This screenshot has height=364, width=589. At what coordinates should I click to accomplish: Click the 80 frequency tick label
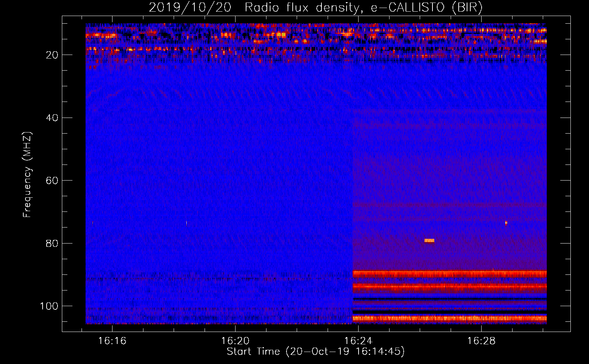pyautogui.click(x=52, y=244)
